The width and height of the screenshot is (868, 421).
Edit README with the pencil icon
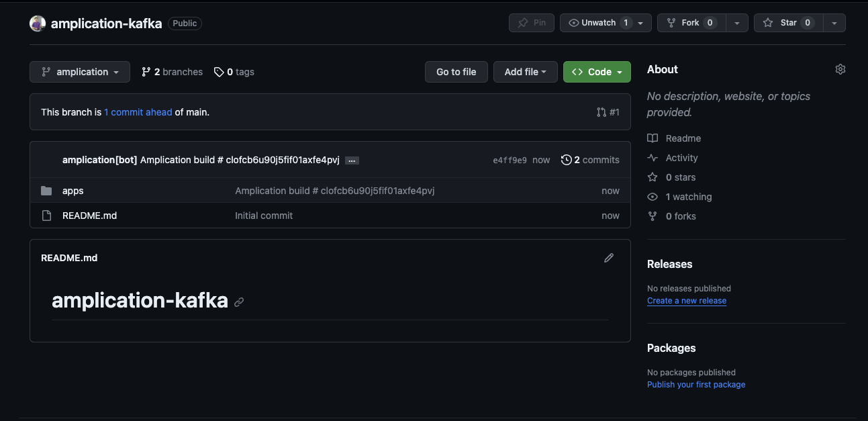pos(609,258)
